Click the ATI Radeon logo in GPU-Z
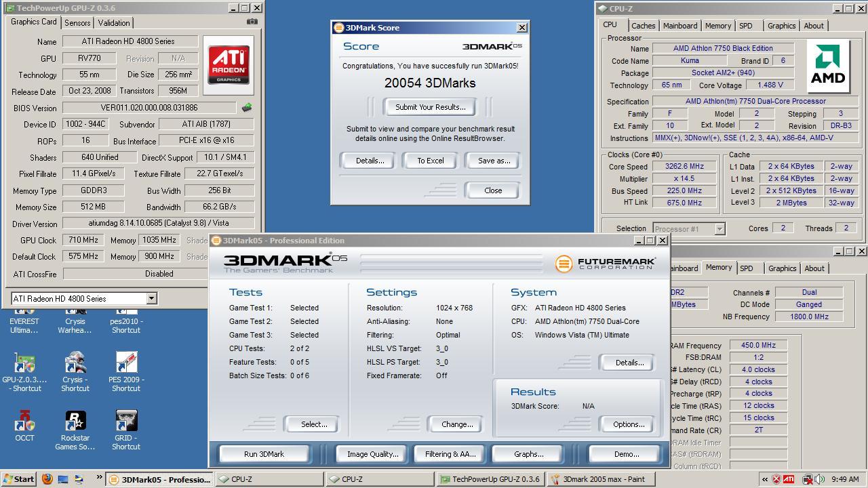Screen dimensions: 868x488 (229, 65)
